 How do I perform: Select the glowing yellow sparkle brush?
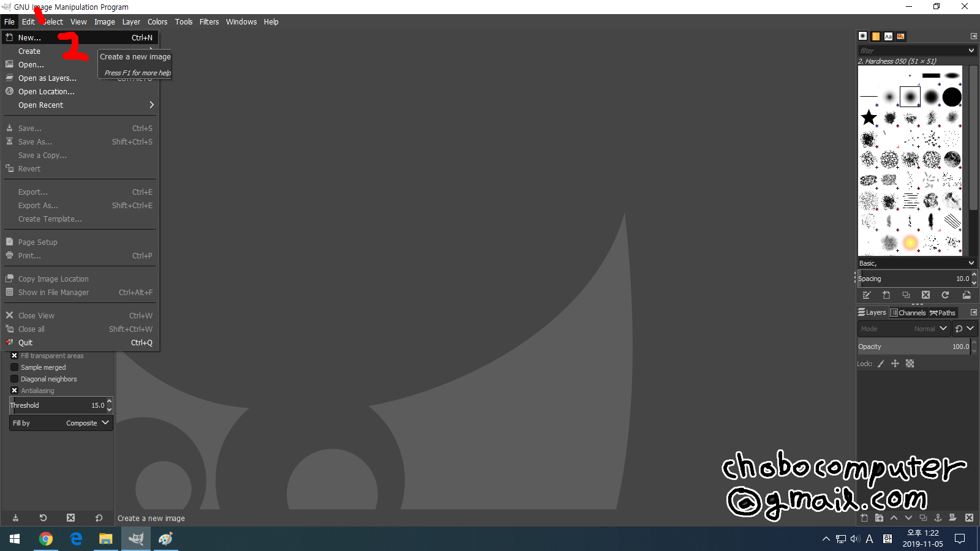(x=910, y=242)
